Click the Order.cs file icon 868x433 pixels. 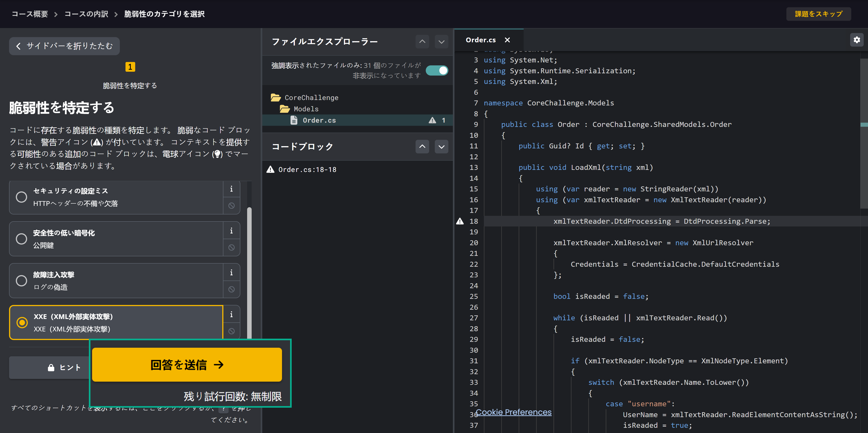point(294,120)
